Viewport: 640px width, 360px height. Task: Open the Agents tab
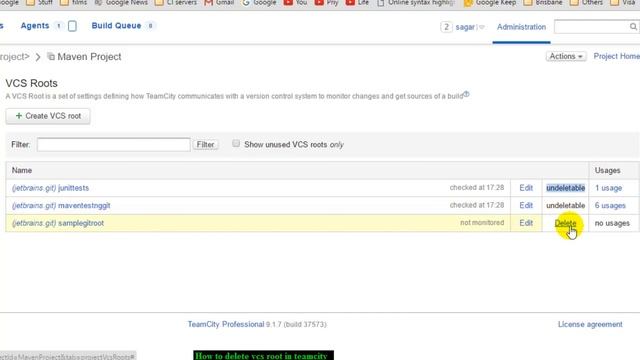pyautogui.click(x=35, y=26)
